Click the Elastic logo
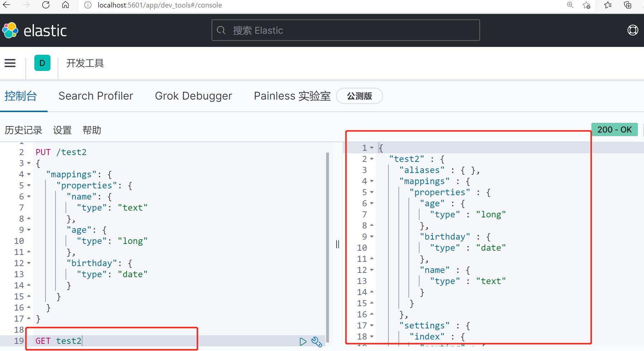 click(34, 30)
